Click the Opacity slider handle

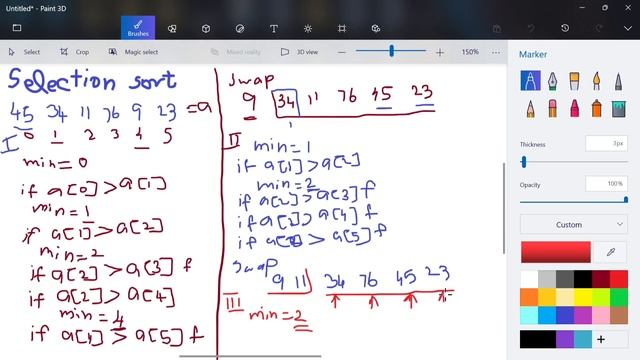625,200
